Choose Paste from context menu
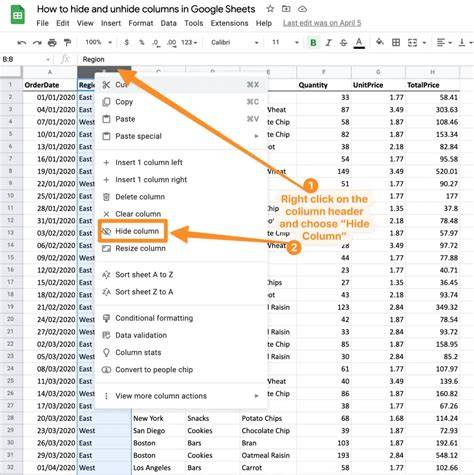The image size is (474, 475). tap(181, 119)
